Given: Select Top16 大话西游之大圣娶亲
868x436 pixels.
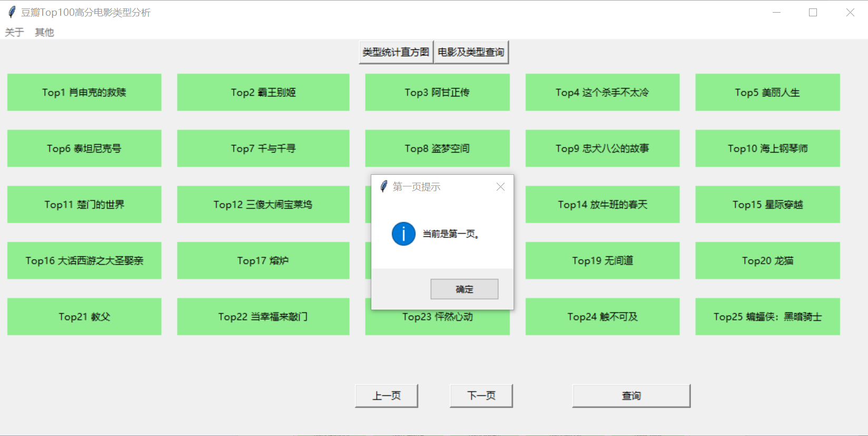Looking at the screenshot, I should pos(84,261).
